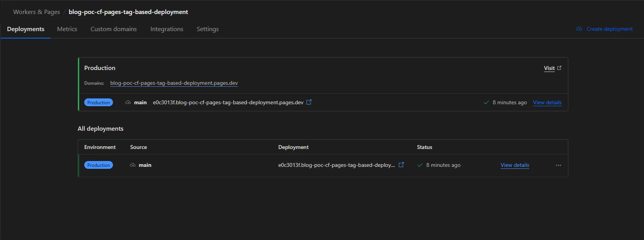Viewport: 644px width, 240px height.
Task: Click green success checkmark in Production card
Action: (486, 103)
